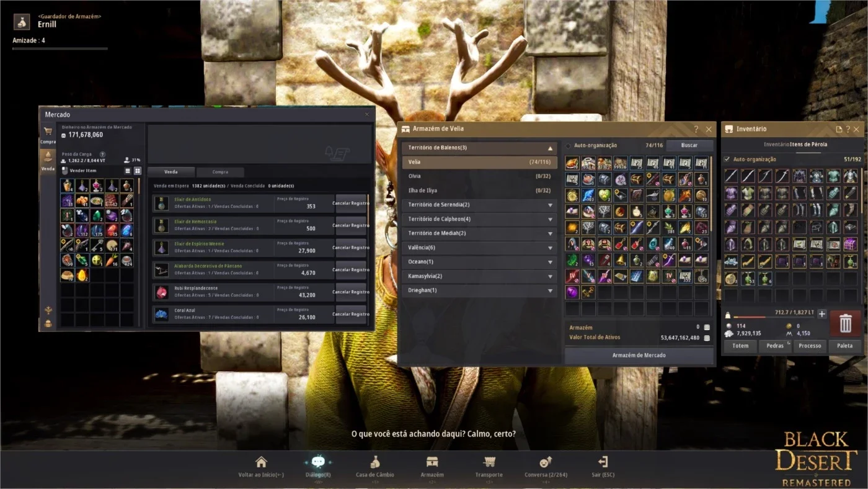The height and width of the screenshot is (489, 868).
Task: Open help for Armazém de Velia window
Action: coord(696,130)
